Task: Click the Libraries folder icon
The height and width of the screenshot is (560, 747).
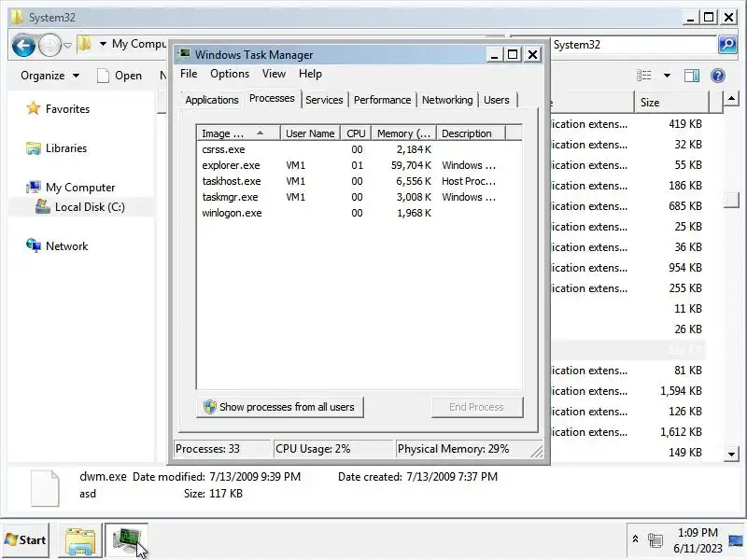Action: point(34,148)
